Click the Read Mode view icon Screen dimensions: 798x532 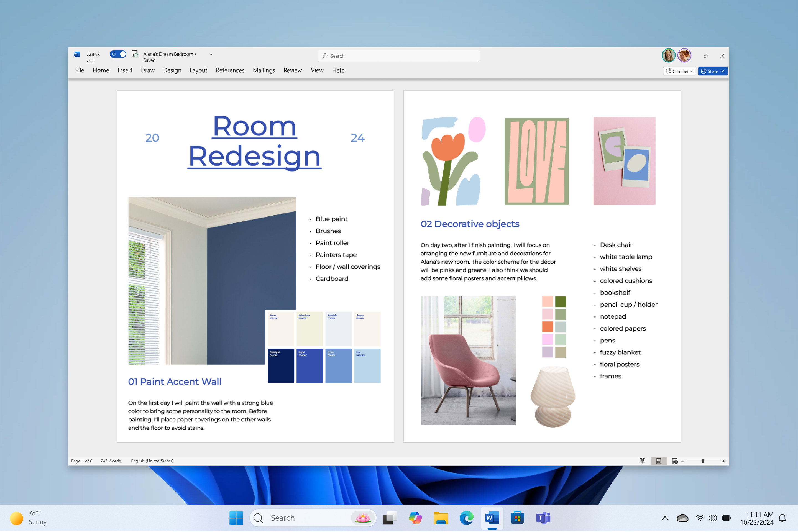[x=643, y=461]
